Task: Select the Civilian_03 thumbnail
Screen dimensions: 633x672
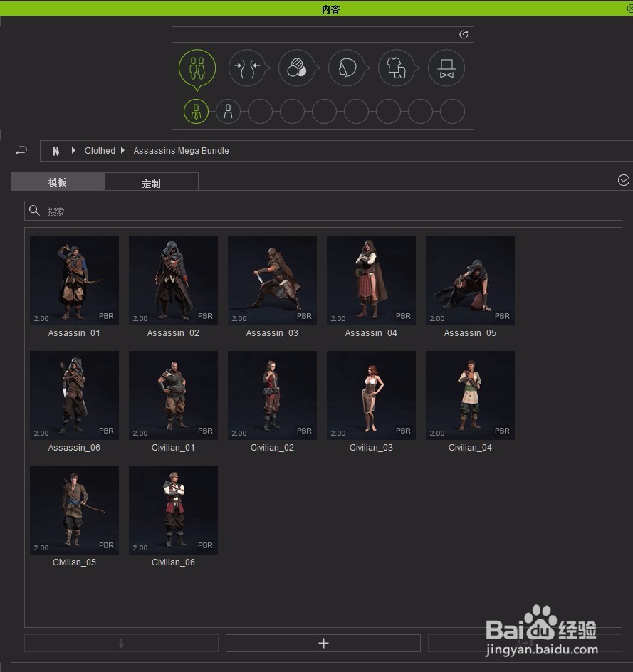Action: click(x=371, y=395)
